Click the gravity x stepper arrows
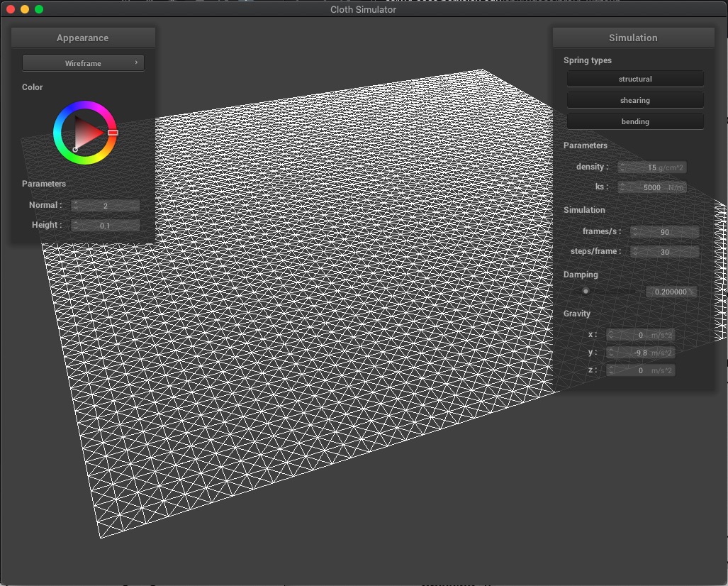 [610, 334]
